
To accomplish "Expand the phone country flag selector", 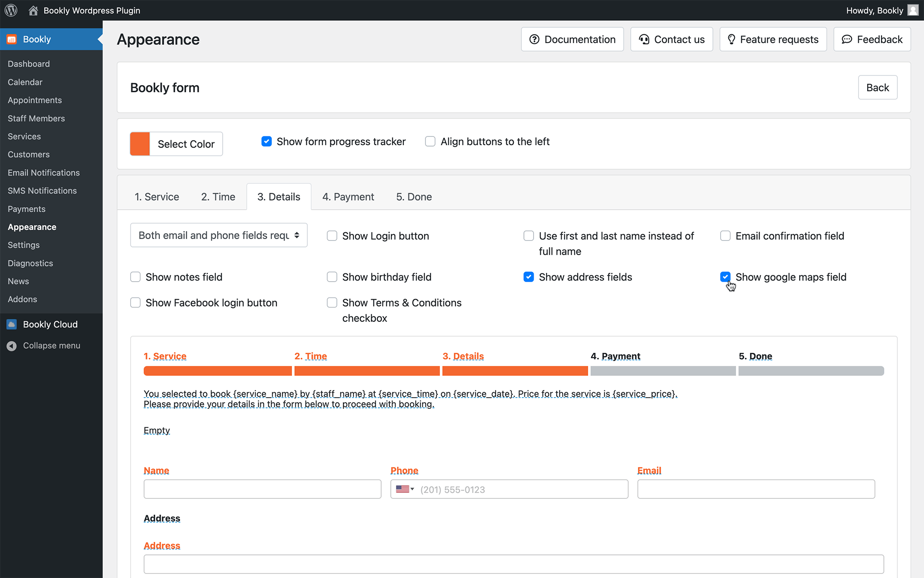I will coord(405,489).
